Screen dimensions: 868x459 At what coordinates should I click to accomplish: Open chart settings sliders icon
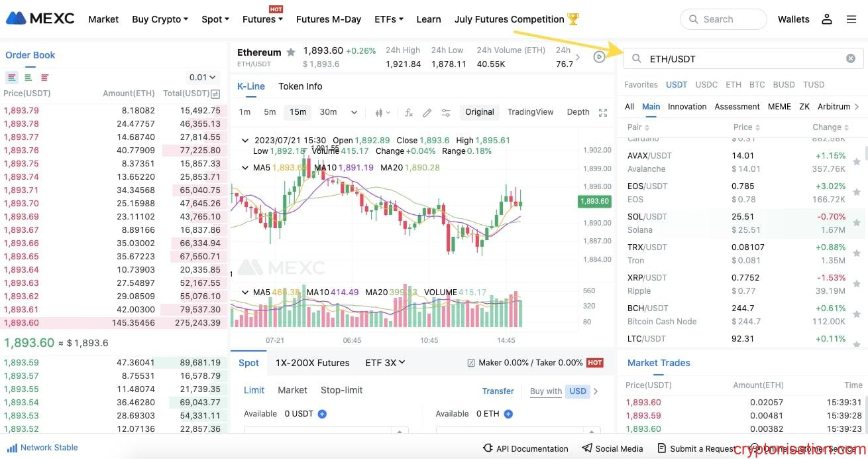point(446,112)
